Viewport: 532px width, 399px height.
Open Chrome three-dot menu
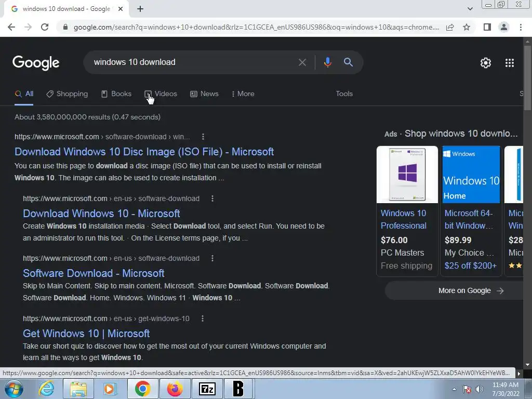521,27
